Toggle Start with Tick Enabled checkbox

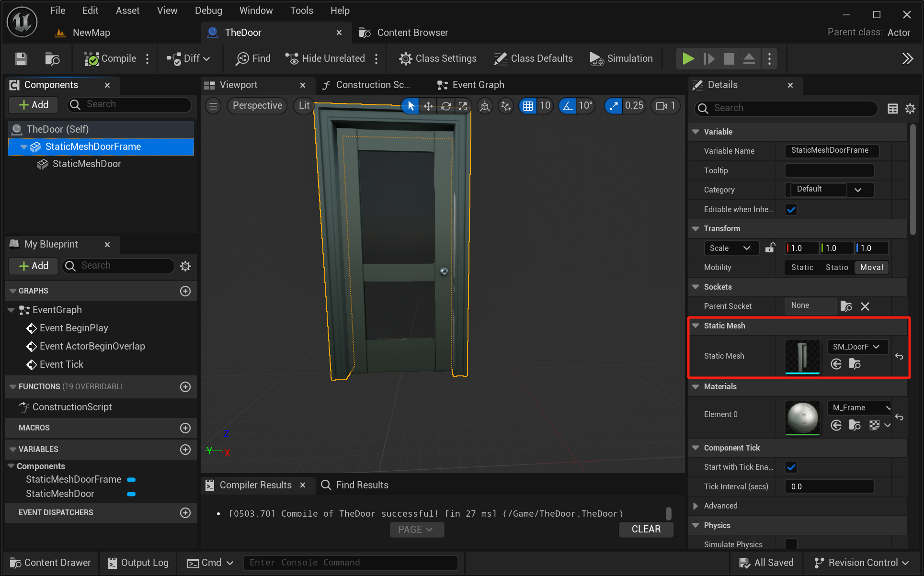[791, 467]
